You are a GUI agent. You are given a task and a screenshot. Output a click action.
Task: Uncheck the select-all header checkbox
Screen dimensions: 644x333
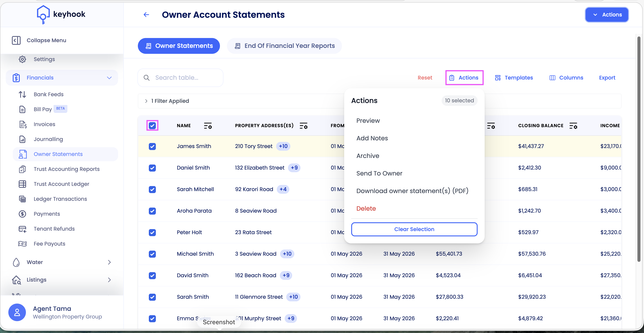click(x=152, y=126)
